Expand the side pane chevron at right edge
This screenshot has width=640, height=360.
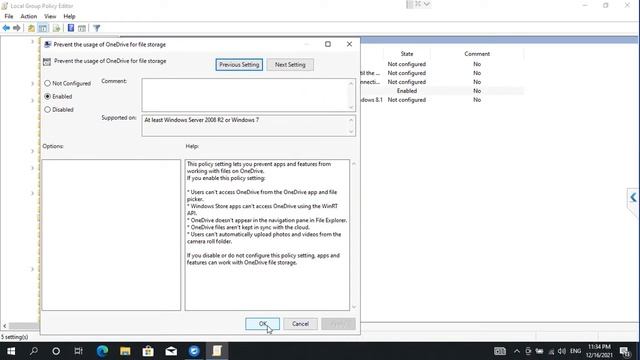tap(633, 198)
